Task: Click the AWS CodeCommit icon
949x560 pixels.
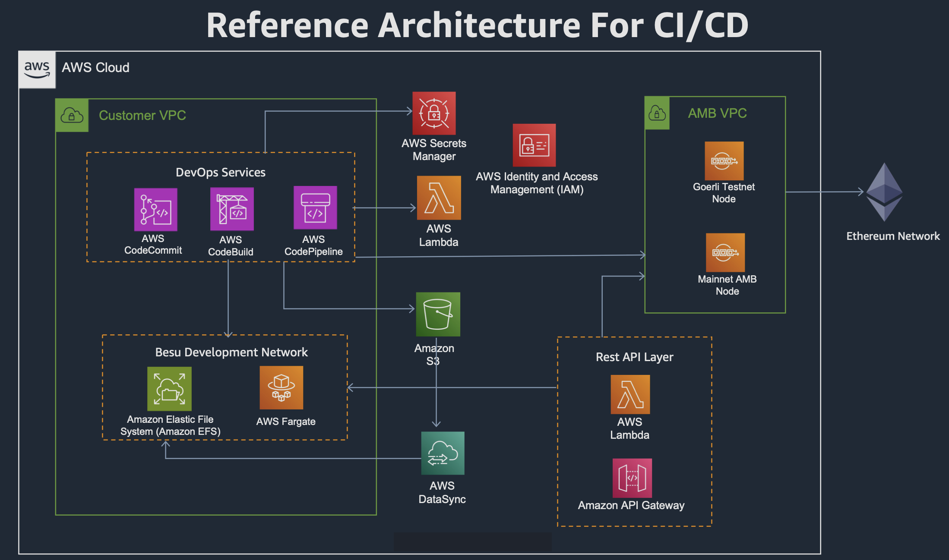Action: click(x=155, y=210)
